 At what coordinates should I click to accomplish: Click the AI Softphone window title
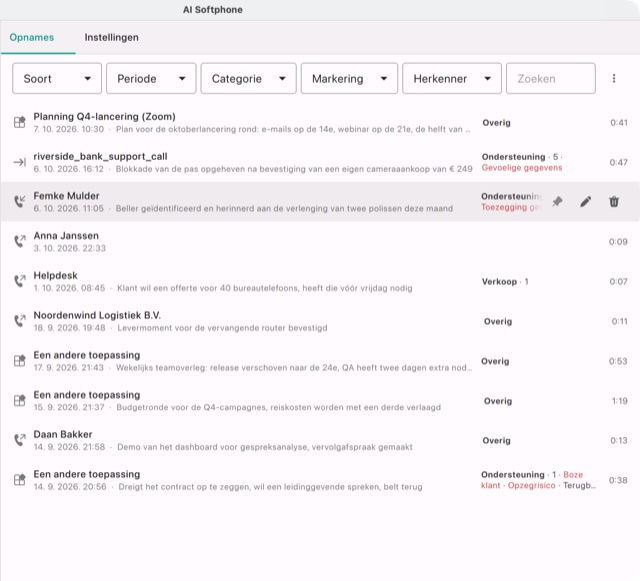coord(213,10)
